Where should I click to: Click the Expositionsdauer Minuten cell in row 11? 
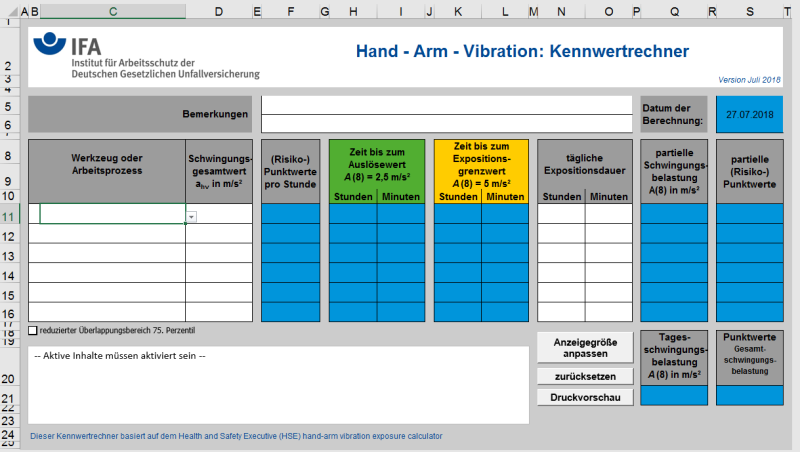608,214
